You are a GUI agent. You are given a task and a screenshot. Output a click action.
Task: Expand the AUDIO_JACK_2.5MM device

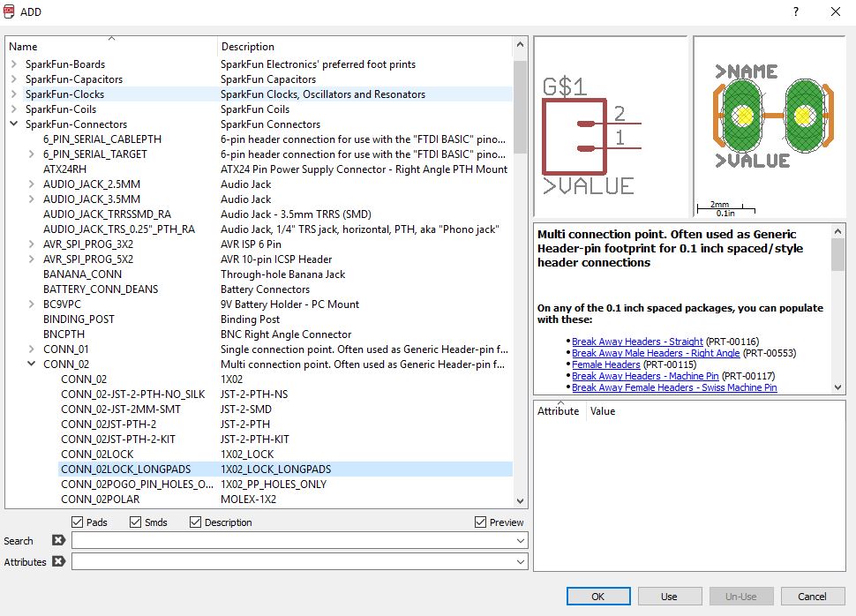click(x=32, y=184)
